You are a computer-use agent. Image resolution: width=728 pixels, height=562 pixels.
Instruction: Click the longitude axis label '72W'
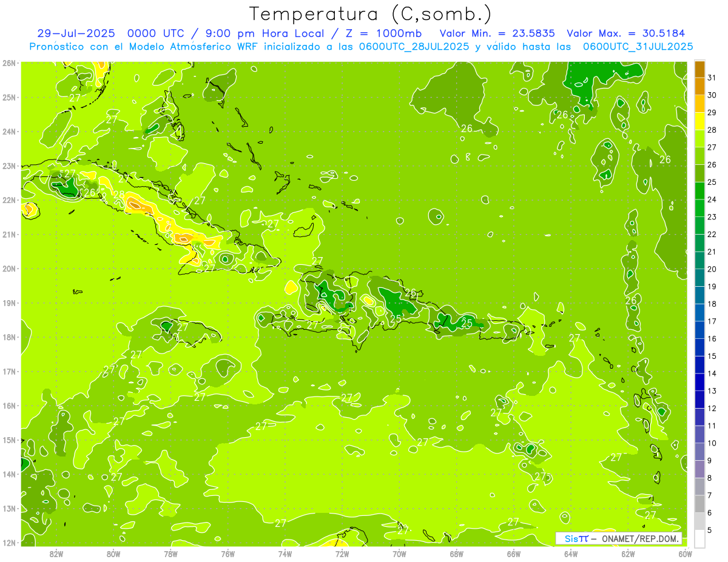pyautogui.click(x=342, y=554)
